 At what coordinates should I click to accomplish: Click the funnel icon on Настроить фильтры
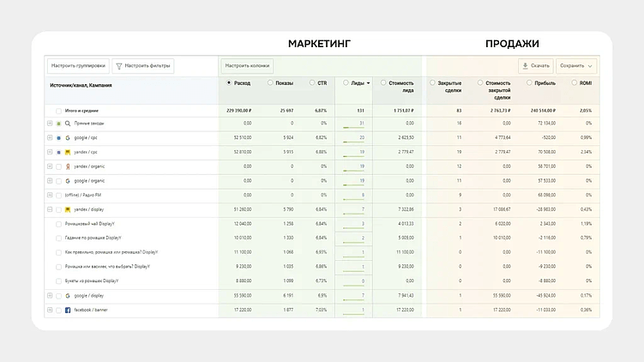119,65
